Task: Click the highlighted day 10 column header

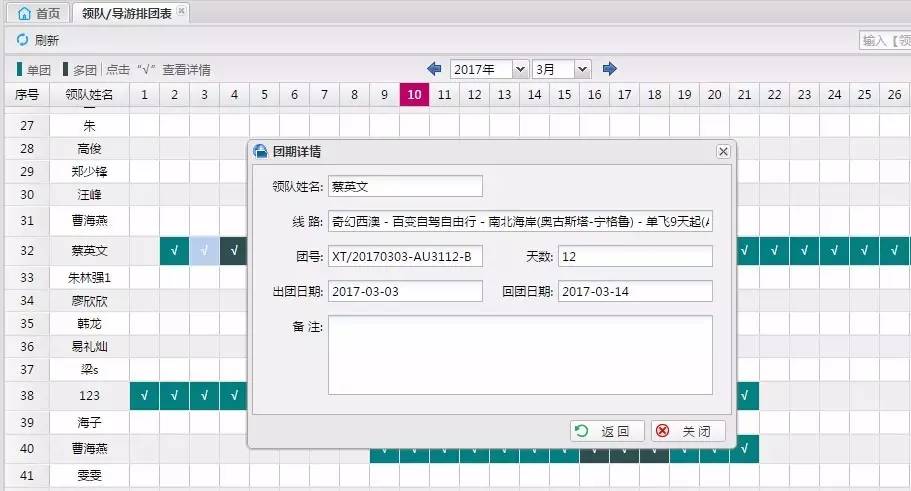Action: point(414,94)
